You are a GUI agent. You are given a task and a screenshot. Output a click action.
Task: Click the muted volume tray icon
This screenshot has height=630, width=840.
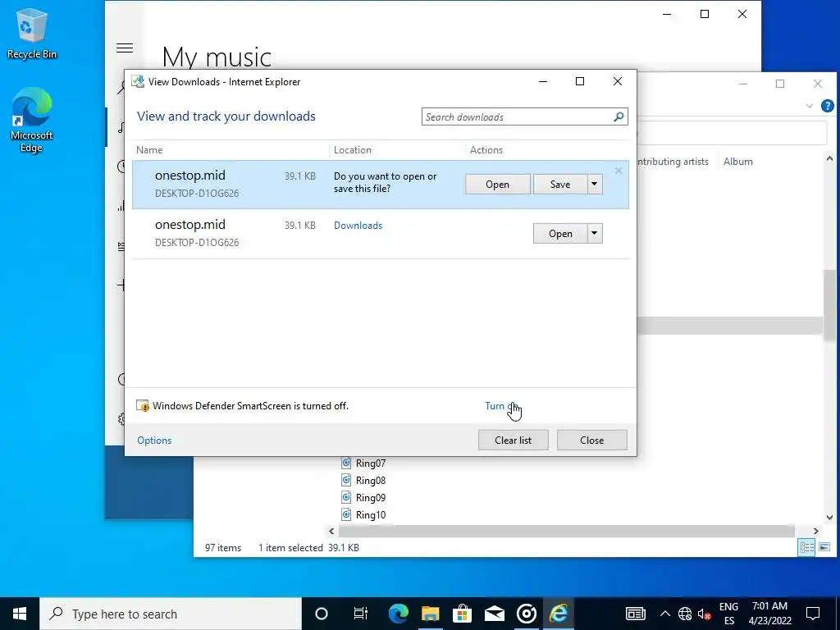(705, 614)
